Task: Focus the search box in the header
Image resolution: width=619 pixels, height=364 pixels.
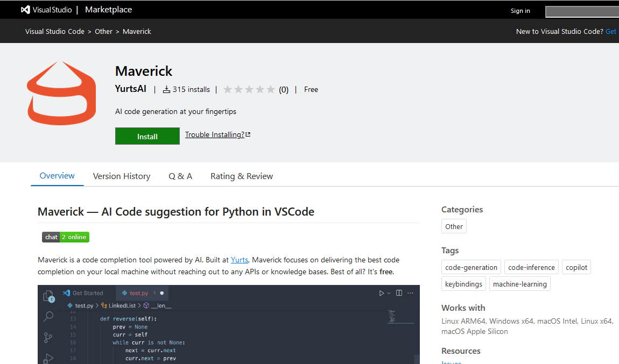Action: [x=581, y=11]
